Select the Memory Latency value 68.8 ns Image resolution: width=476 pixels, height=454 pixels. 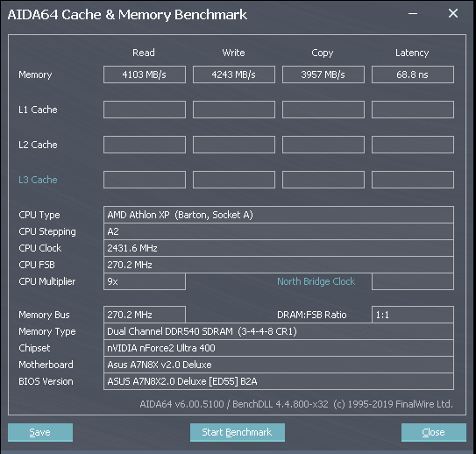413,74
